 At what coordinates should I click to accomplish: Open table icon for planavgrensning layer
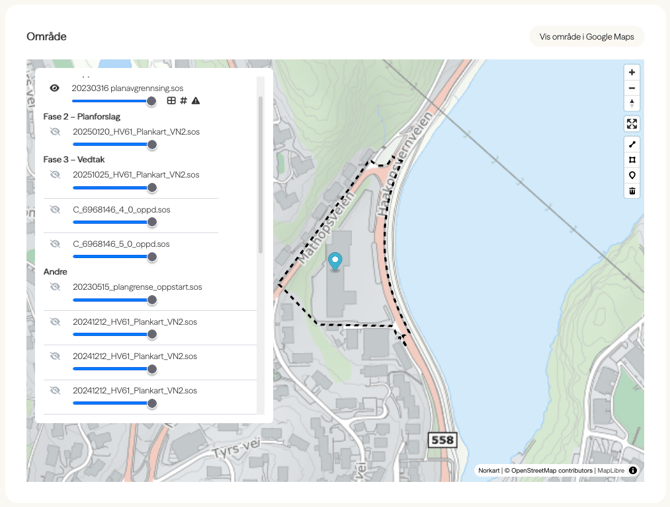[x=171, y=101]
